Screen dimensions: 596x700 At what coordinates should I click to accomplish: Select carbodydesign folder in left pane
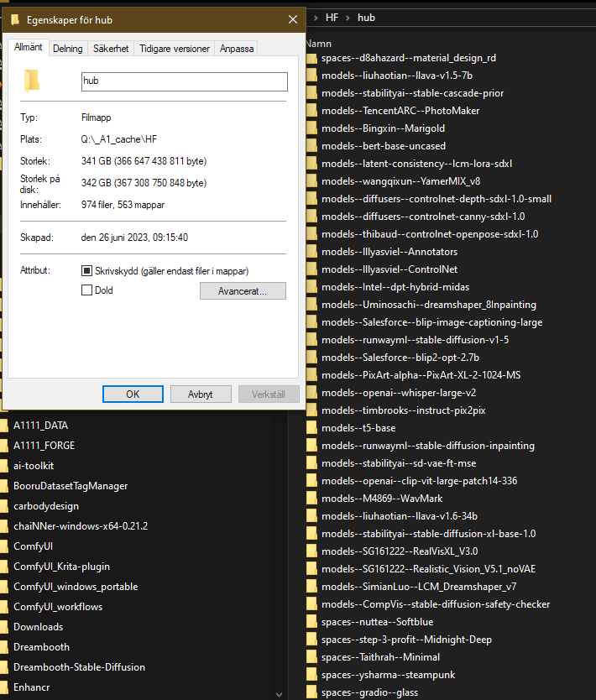46,506
